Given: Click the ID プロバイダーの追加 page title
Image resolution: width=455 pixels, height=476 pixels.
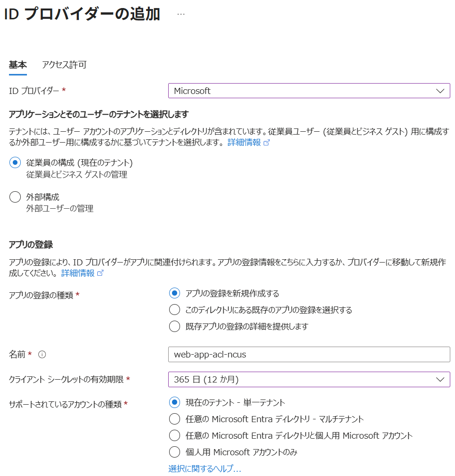Looking at the screenshot, I should coord(82,14).
